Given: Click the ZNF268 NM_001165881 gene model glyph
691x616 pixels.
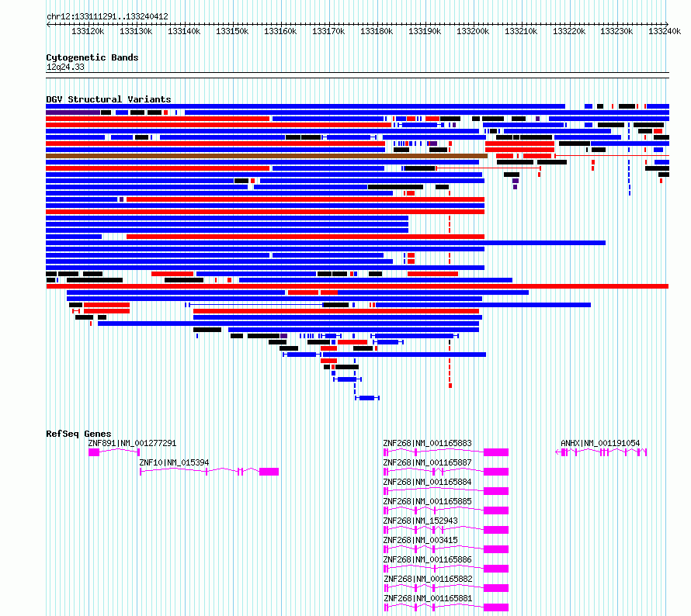Looking at the screenshot, I should [x=446, y=607].
